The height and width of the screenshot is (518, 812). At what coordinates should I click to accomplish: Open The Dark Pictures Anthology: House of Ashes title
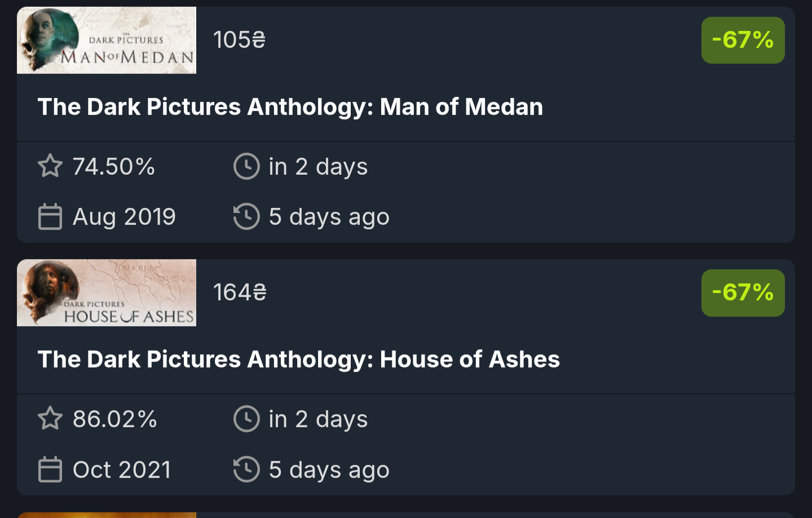point(298,360)
